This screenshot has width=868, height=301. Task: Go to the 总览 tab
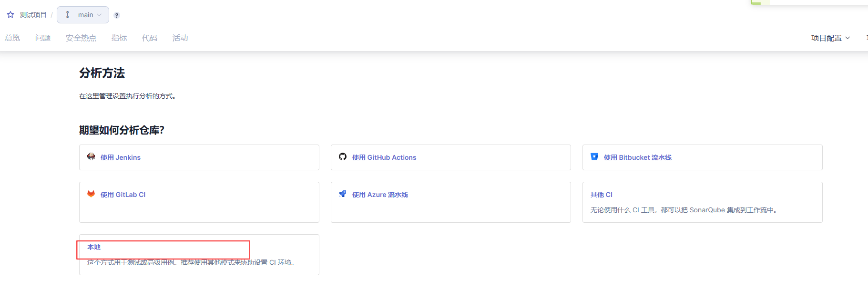[x=12, y=38]
